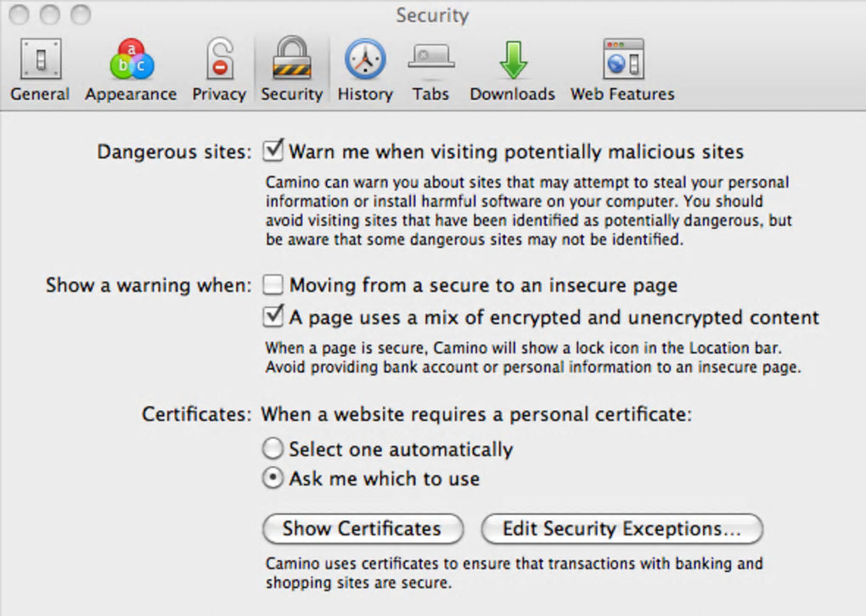Open the General preferences pane icon
This screenshot has width=866, height=616.
coord(40,60)
